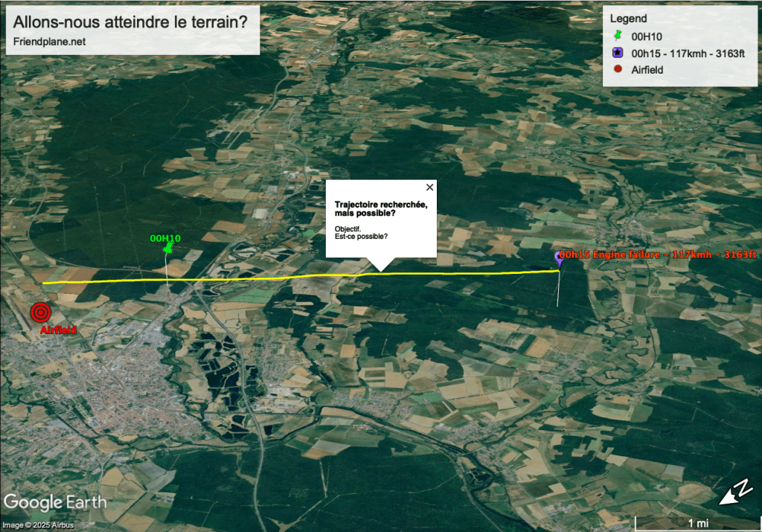Click the red Airfield target marker
Image resolution: width=762 pixels, height=532 pixels.
pyautogui.click(x=40, y=313)
